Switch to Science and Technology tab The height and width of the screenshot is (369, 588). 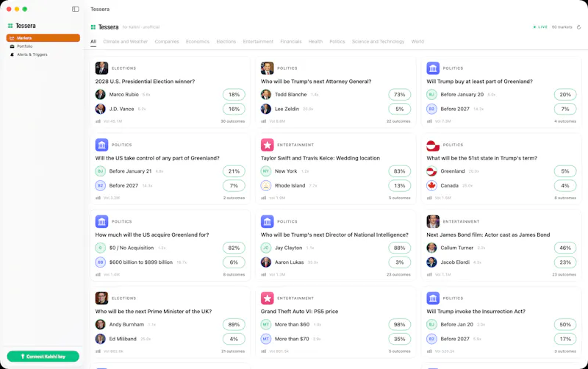pos(378,42)
